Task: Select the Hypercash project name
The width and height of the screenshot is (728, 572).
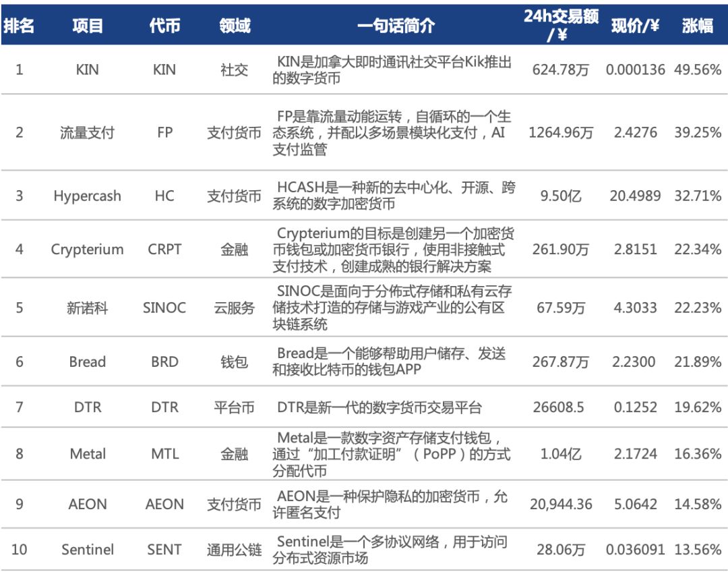Action: [87, 196]
